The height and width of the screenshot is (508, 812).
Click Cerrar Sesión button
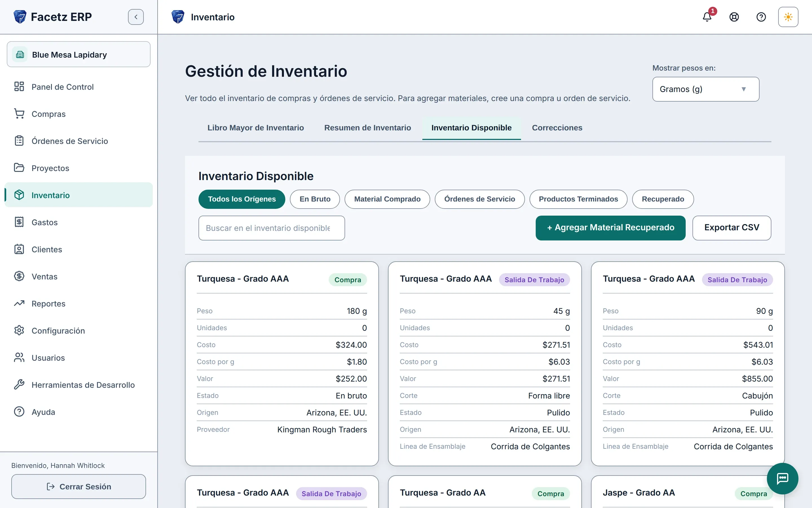pos(78,487)
